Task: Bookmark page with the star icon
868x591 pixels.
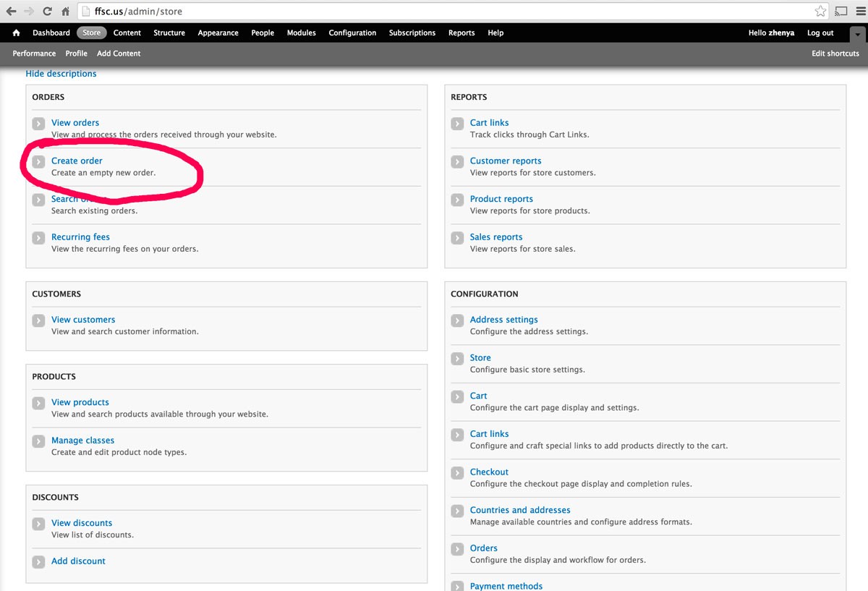Action: pos(820,12)
